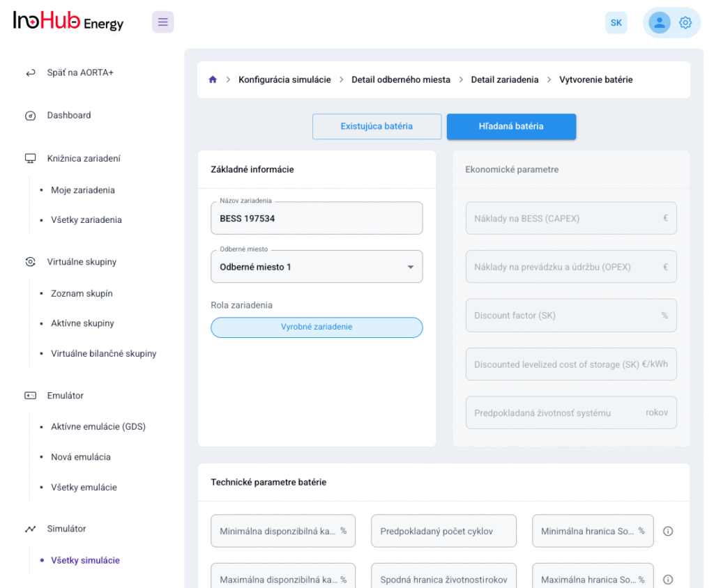
Task: Click the home icon in breadcrumb
Action: click(x=213, y=79)
